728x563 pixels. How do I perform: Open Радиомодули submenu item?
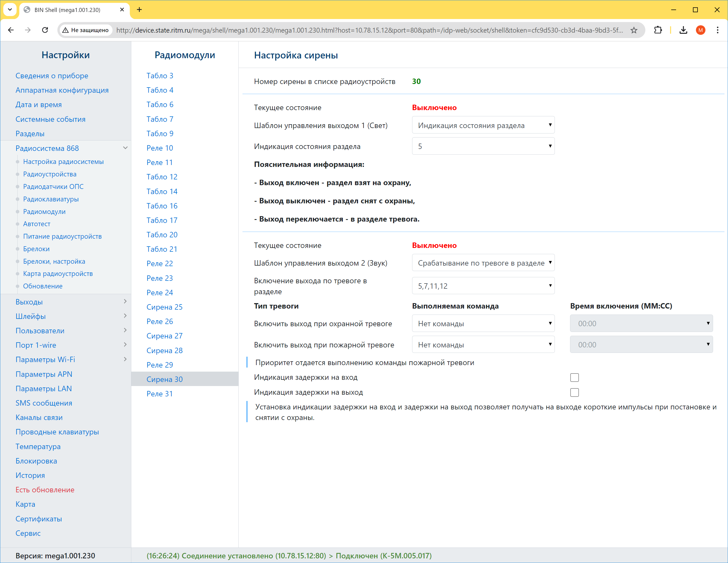coord(44,211)
